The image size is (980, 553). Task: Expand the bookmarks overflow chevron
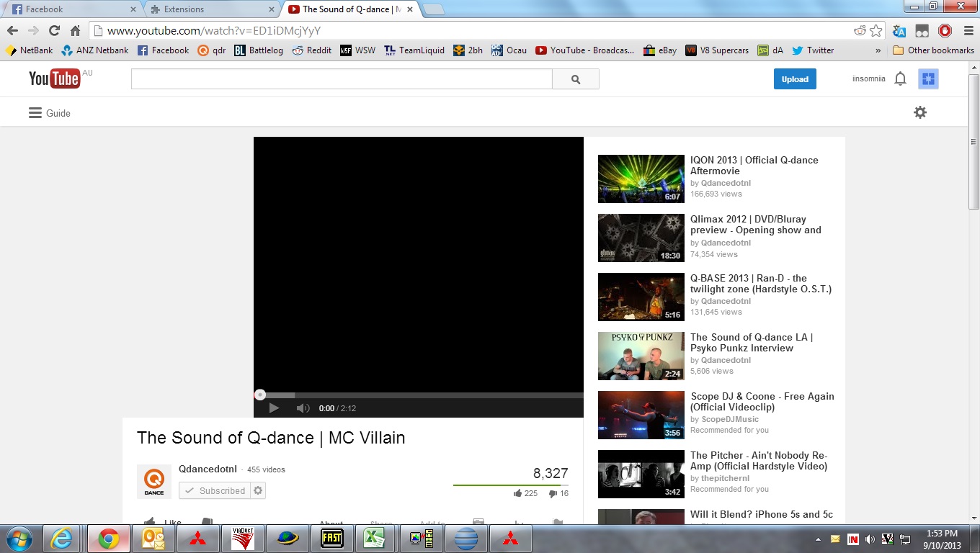coord(878,50)
